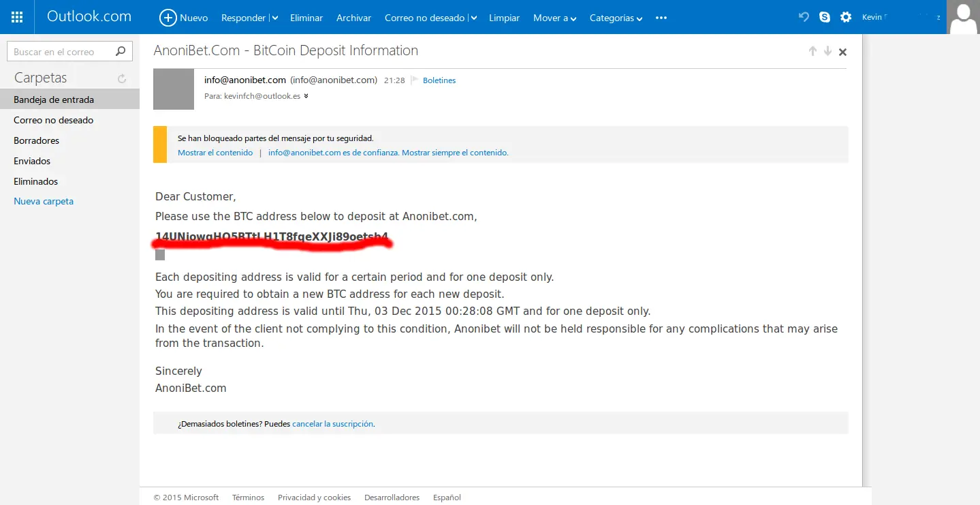Expand the Responder dropdown arrow
Viewport: 980px width, 505px height.
[274, 18]
